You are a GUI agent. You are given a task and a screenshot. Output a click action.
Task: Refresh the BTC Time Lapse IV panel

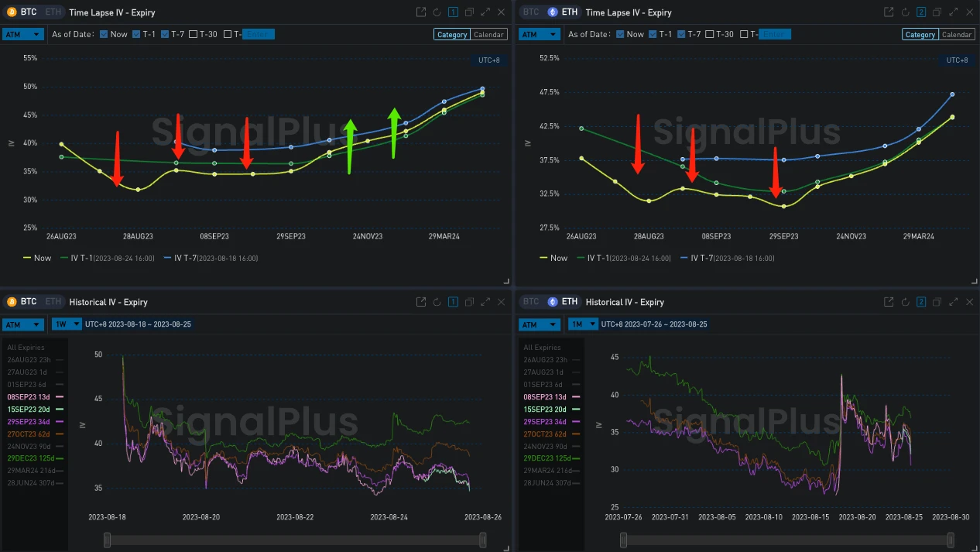[437, 12]
